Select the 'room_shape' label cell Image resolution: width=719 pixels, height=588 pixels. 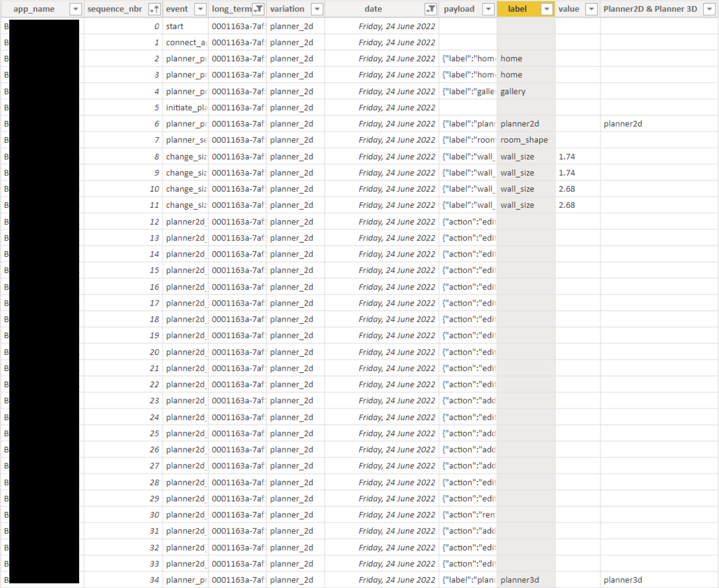pyautogui.click(x=526, y=140)
